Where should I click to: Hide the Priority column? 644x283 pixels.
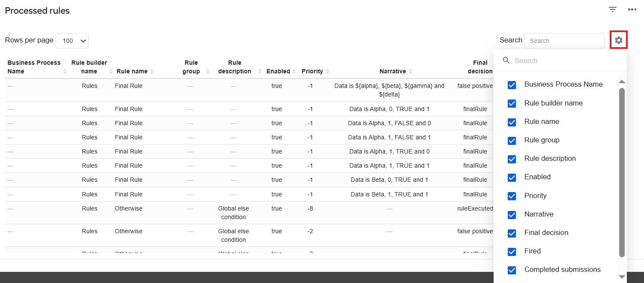(512, 196)
